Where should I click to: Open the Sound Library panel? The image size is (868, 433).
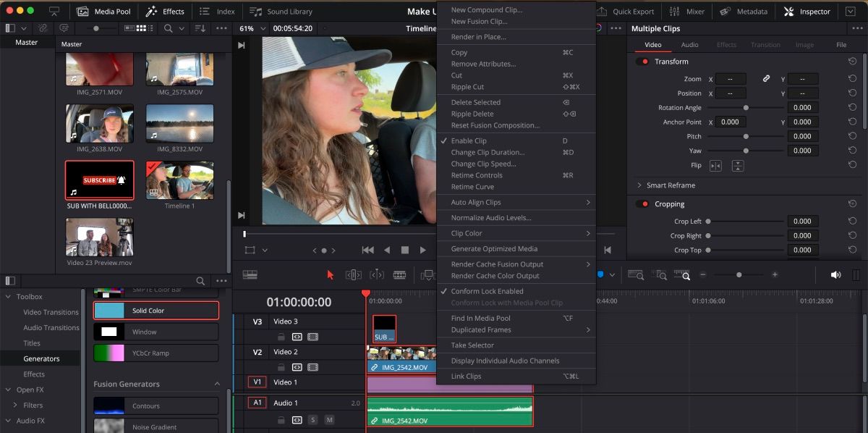[280, 11]
